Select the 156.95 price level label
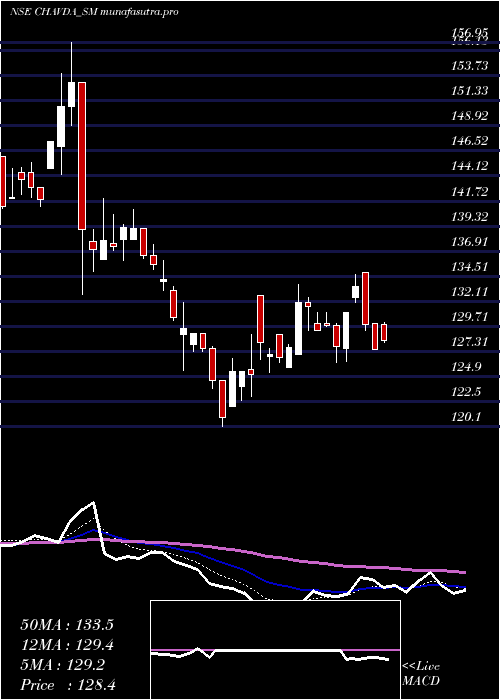 pyautogui.click(x=470, y=32)
